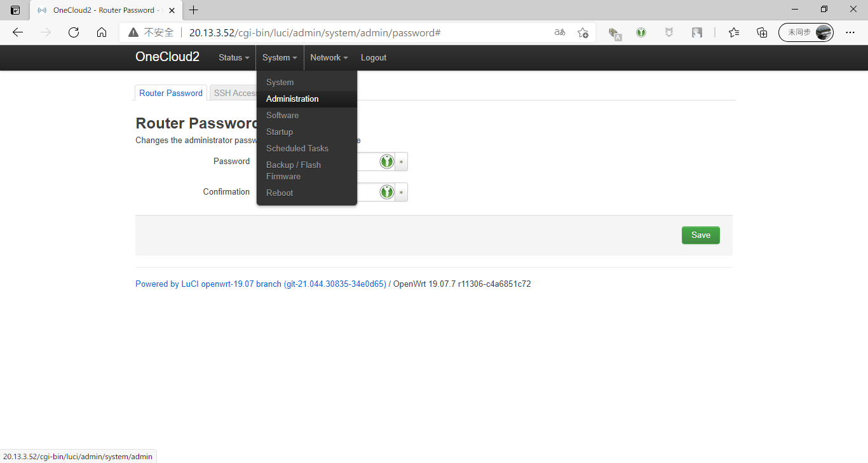Click the browser refresh icon
Screen dimensions: 868x463
[74, 32]
